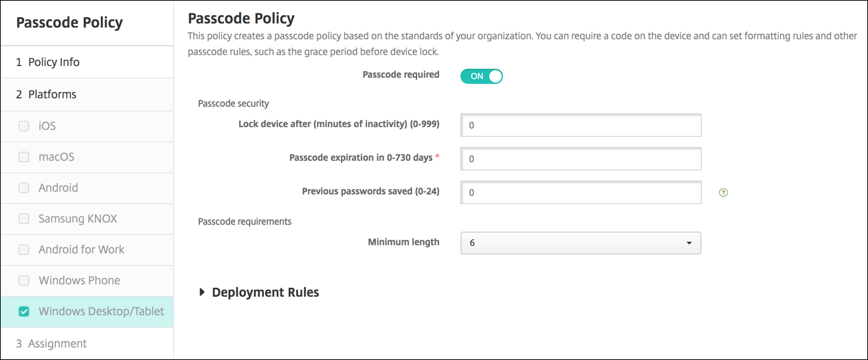
Task: Tick the Android platform checkbox
Action: pyautogui.click(x=24, y=188)
